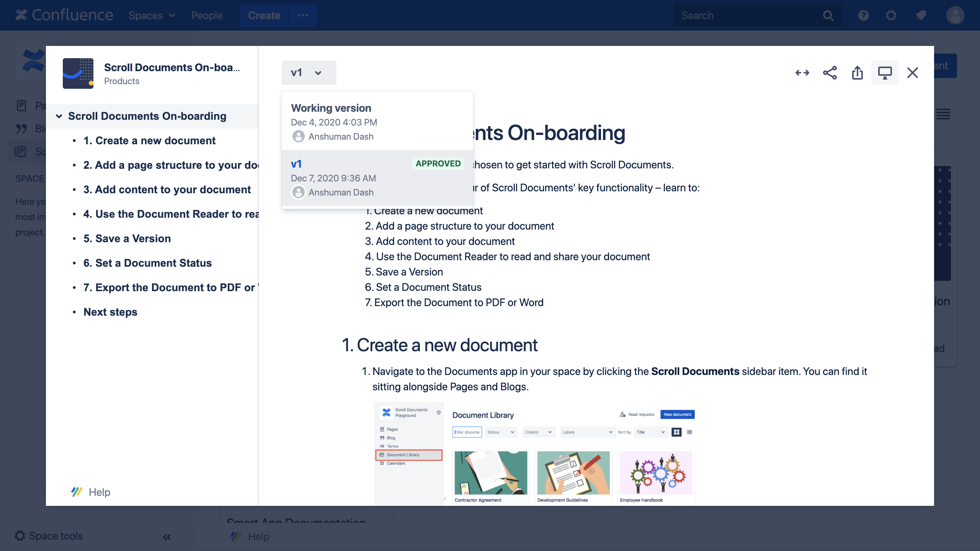This screenshot has width=980, height=551.
Task: Select approved v1 version entry
Action: [x=377, y=178]
